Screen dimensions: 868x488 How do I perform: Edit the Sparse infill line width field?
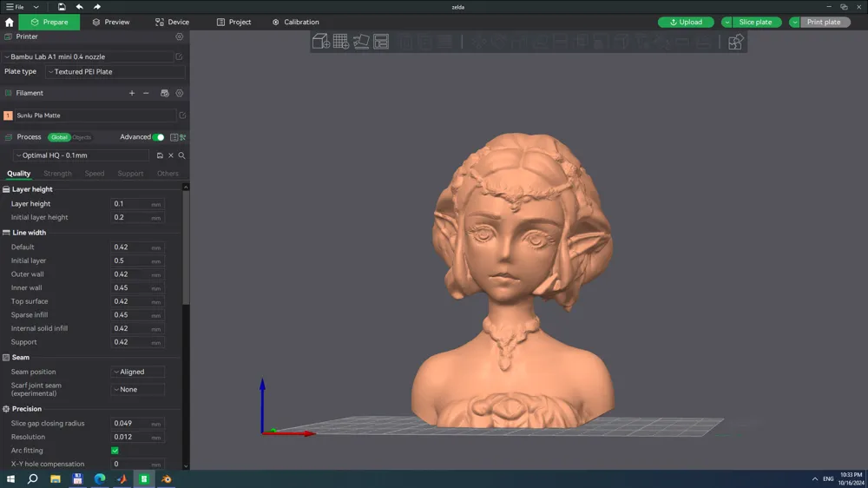pos(137,314)
